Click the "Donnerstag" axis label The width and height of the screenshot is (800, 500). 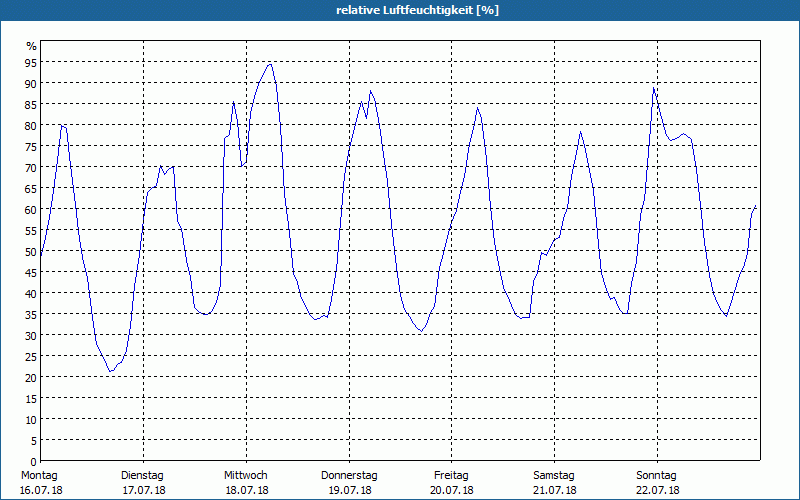pyautogui.click(x=348, y=475)
